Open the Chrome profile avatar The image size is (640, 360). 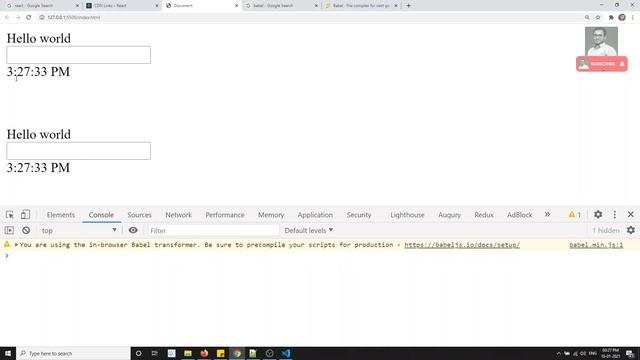click(622, 18)
